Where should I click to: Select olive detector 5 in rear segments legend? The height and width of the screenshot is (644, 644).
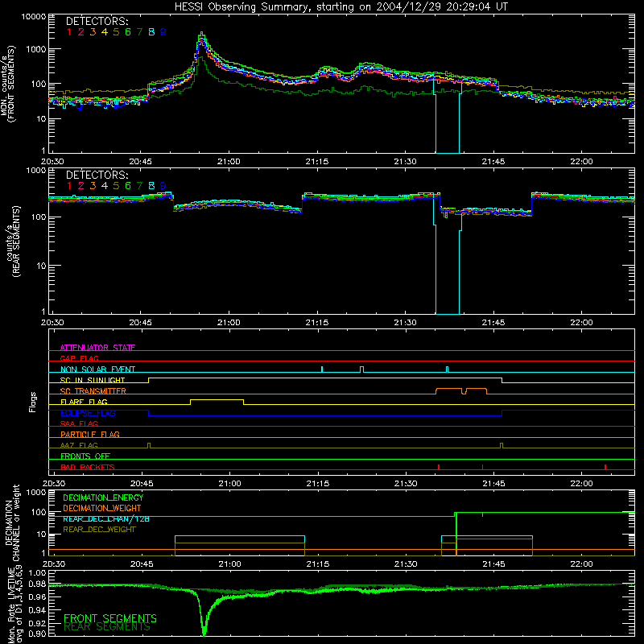coord(116,186)
